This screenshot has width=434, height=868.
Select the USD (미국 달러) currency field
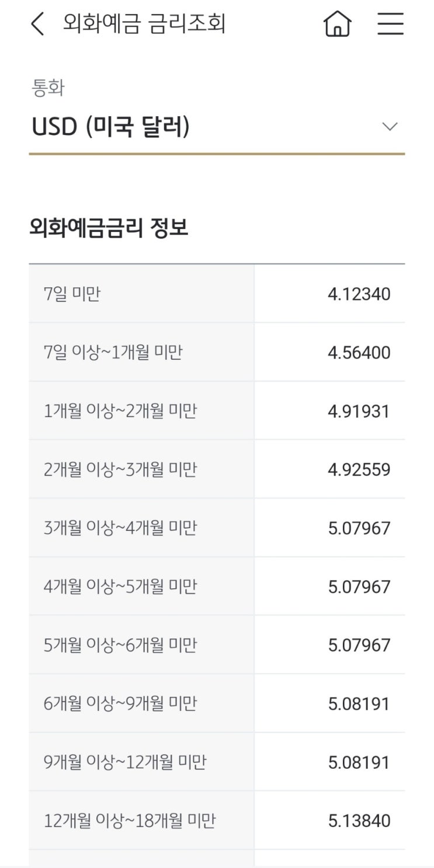click(x=111, y=127)
